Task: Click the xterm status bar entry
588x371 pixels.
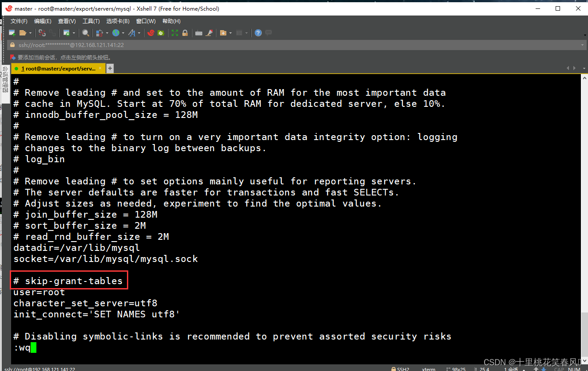Action: [428, 369]
